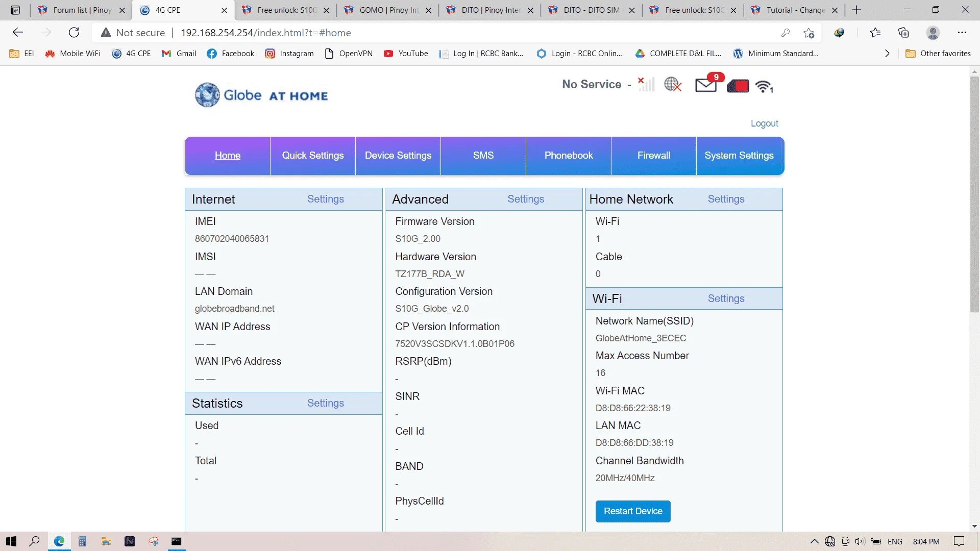Click the ENG language indicator
This screenshot has width=980, height=551.
point(895,541)
